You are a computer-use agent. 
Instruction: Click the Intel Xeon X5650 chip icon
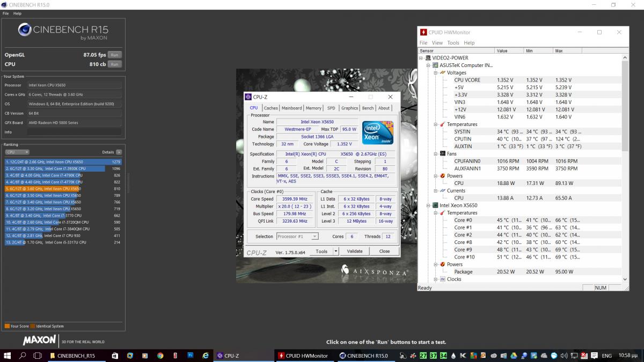point(435,205)
